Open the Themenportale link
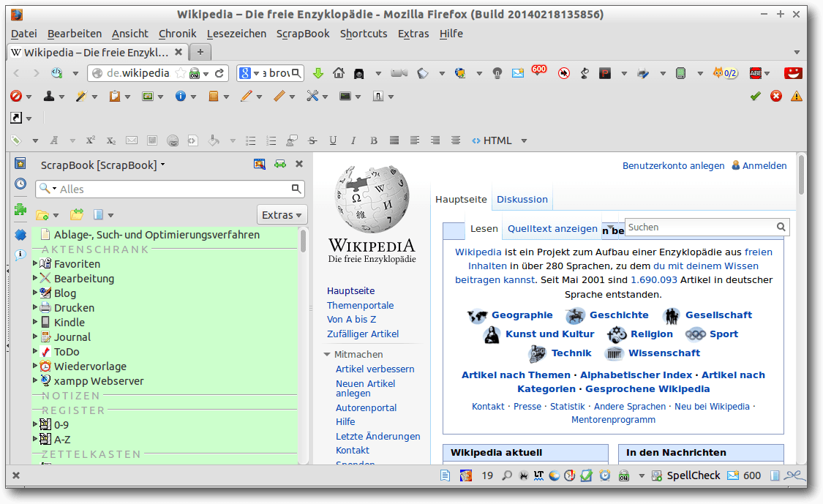Screen dimensions: 823x504 tap(360, 305)
